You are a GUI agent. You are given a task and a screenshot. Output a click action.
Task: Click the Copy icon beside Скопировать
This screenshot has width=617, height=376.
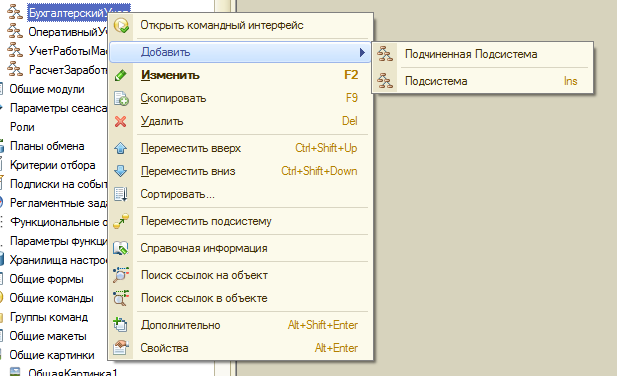[121, 98]
